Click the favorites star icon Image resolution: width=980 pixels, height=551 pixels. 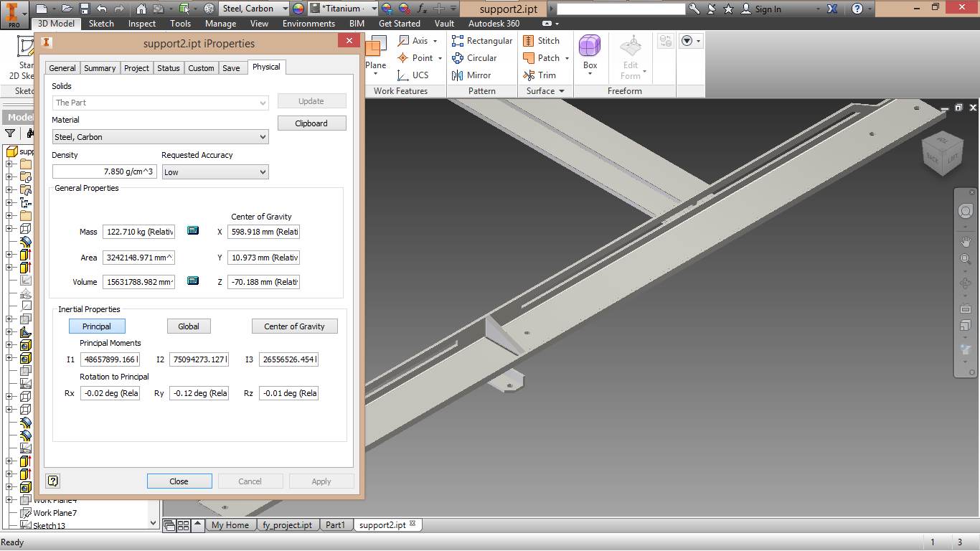(x=729, y=9)
